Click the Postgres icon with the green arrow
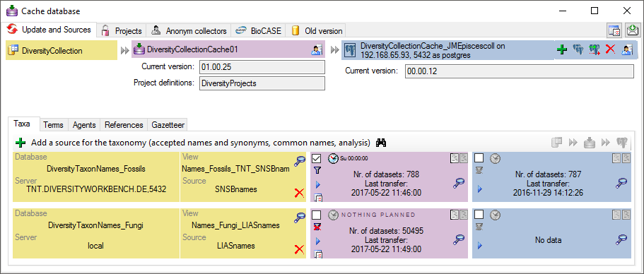The width and height of the screenshot is (644, 274). 595,50
